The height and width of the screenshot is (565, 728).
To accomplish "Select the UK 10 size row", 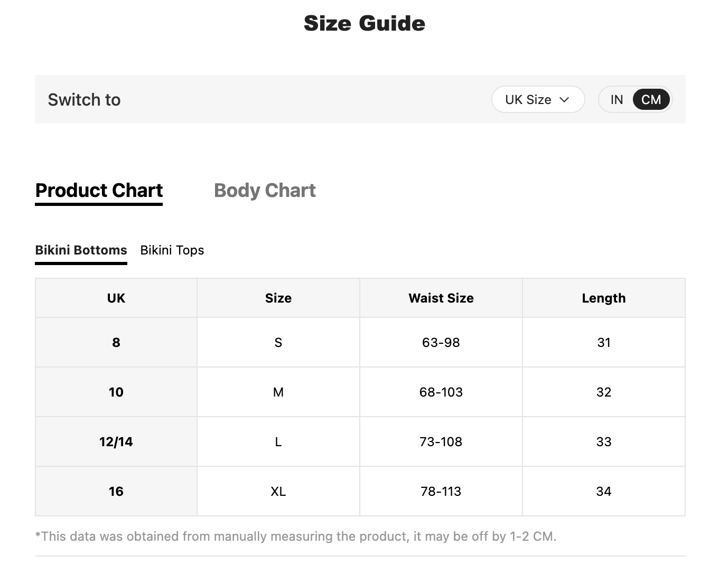I will (360, 392).
